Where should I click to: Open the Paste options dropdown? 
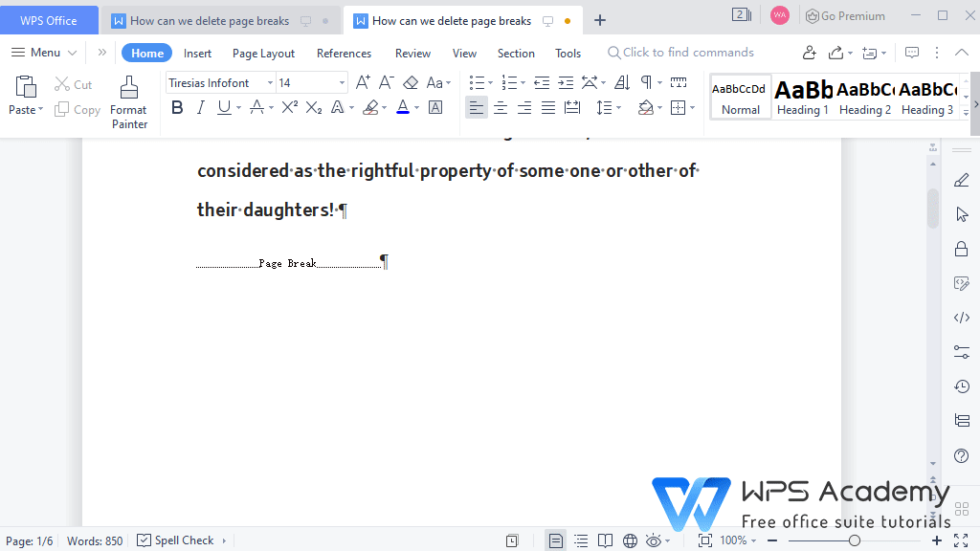[41, 110]
